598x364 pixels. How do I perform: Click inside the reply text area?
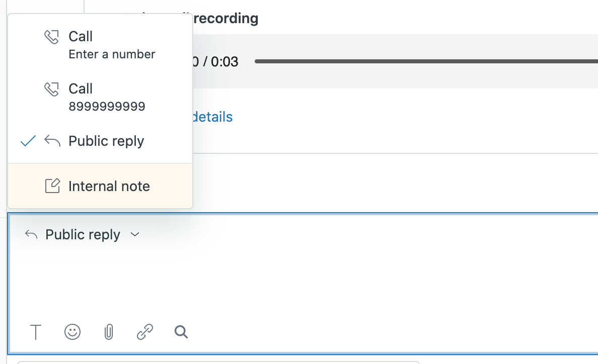tap(302, 282)
